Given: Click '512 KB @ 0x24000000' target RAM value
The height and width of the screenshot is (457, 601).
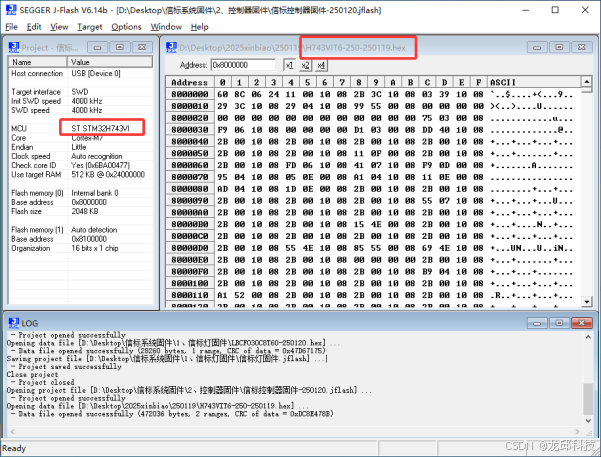Looking at the screenshot, I should (x=108, y=174).
